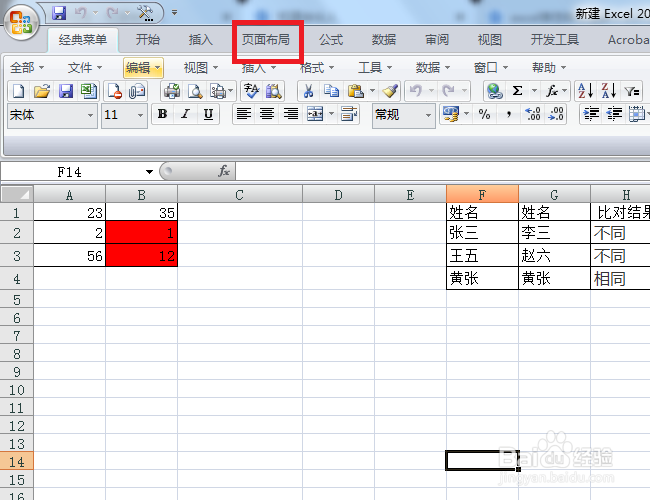650x500 pixels.
Task: Expand the AutoSum dropdown arrow
Action: 534,91
